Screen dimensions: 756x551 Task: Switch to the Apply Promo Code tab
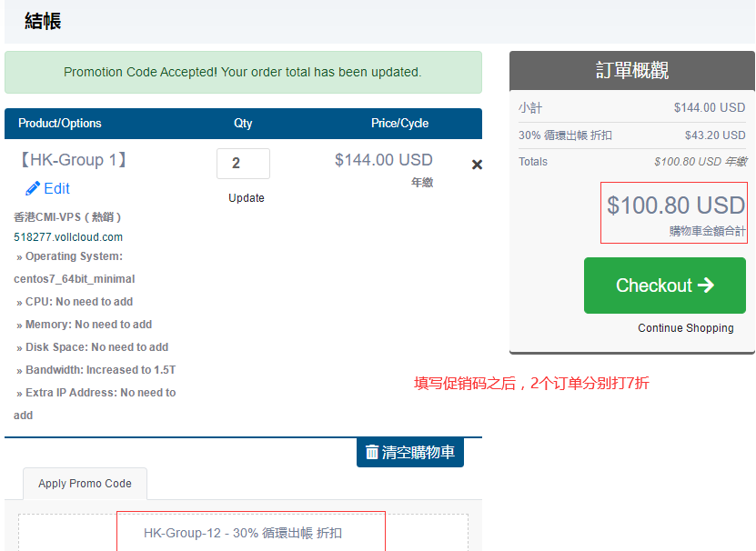tap(85, 484)
